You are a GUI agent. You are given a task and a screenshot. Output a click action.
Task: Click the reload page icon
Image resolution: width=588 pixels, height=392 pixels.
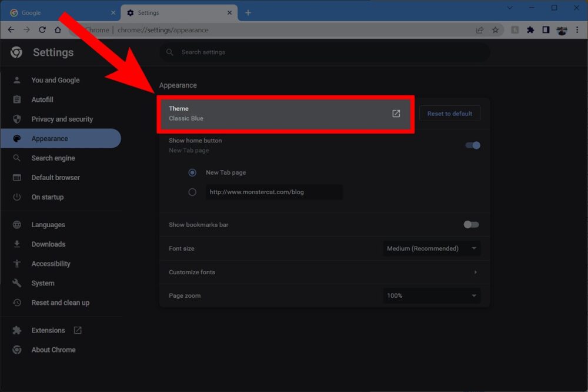42,30
